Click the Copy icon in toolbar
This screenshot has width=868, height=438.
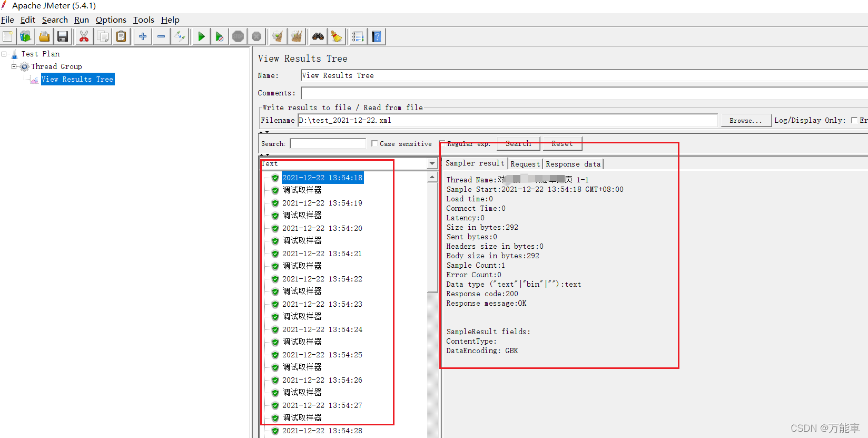[103, 36]
